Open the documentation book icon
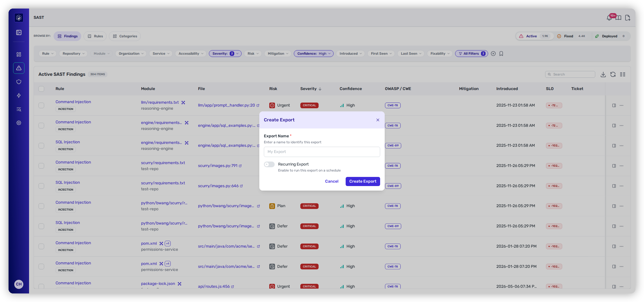Image resolution: width=644 pixels, height=302 pixels. pyautogui.click(x=618, y=18)
